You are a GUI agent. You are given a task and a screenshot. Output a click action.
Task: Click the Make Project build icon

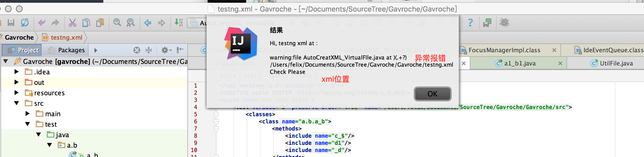coord(179,23)
